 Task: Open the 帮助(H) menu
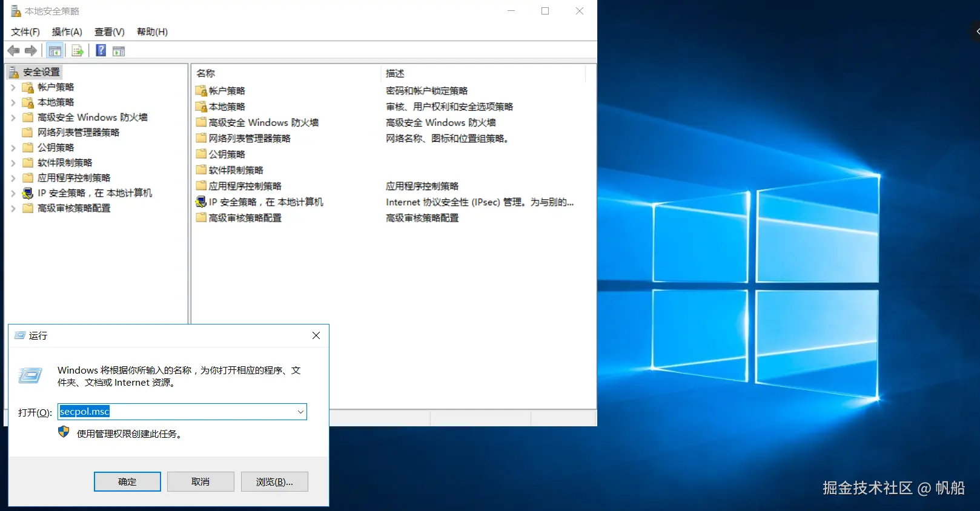[x=152, y=31]
